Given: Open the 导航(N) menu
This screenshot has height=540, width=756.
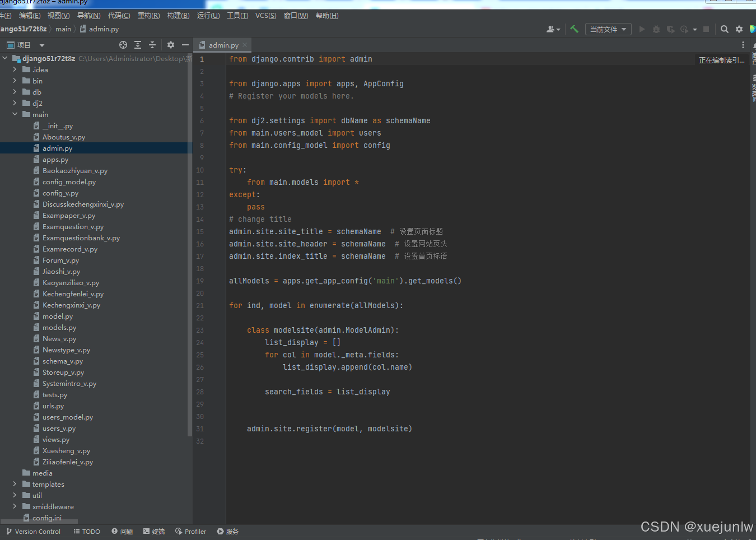Looking at the screenshot, I should [89, 16].
